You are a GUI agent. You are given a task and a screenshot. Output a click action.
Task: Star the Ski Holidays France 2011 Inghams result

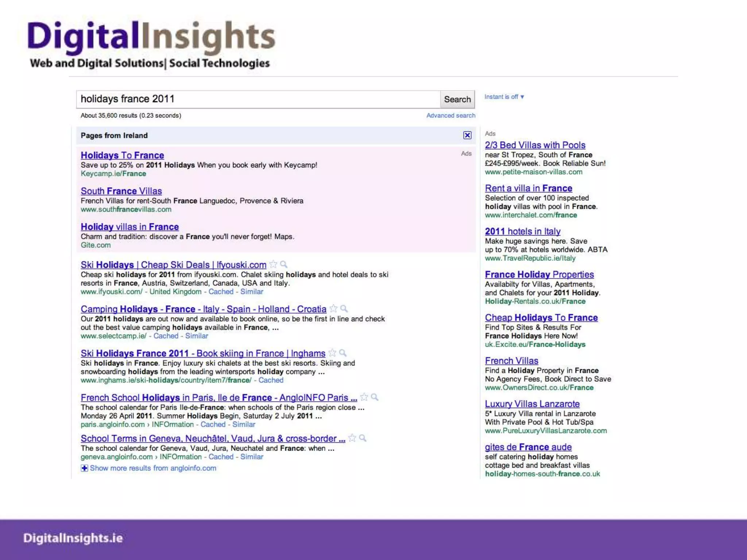[x=332, y=353]
